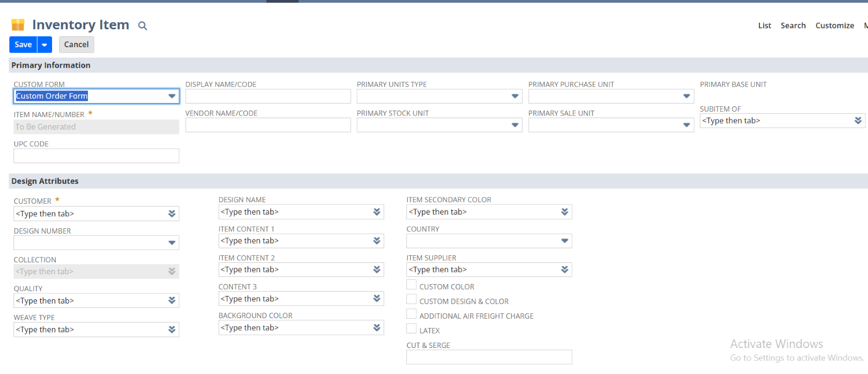Open the List menu item
This screenshot has height=374, width=868.
point(764,25)
